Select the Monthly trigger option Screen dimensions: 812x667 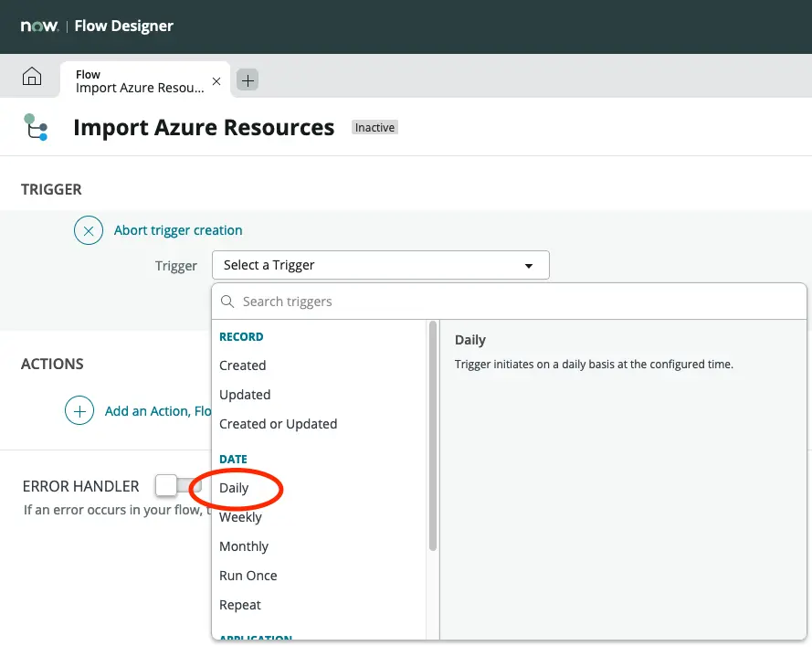(244, 546)
